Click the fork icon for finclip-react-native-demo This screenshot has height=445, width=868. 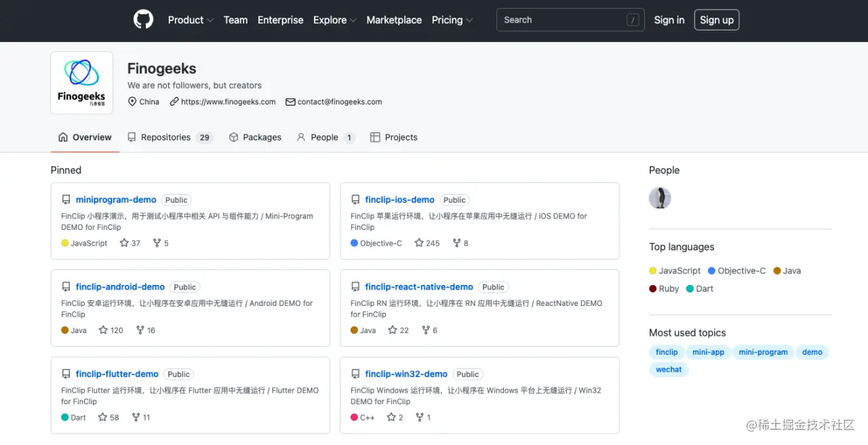pyautogui.click(x=425, y=330)
